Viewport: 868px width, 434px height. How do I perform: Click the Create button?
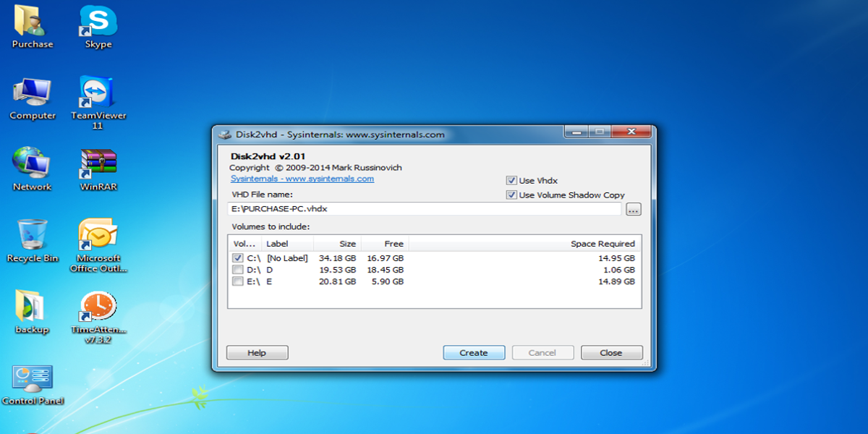pyautogui.click(x=474, y=353)
